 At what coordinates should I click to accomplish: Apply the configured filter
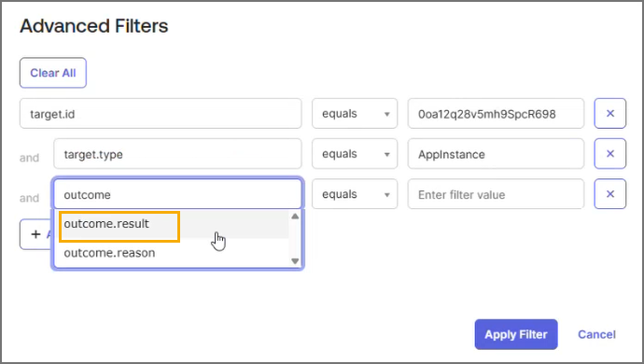coord(516,334)
